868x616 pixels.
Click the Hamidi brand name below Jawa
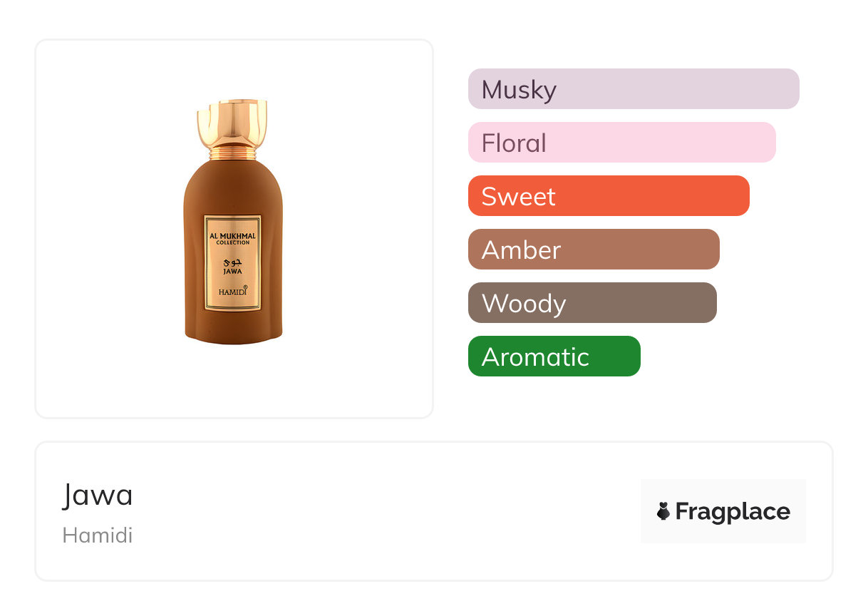pyautogui.click(x=98, y=535)
